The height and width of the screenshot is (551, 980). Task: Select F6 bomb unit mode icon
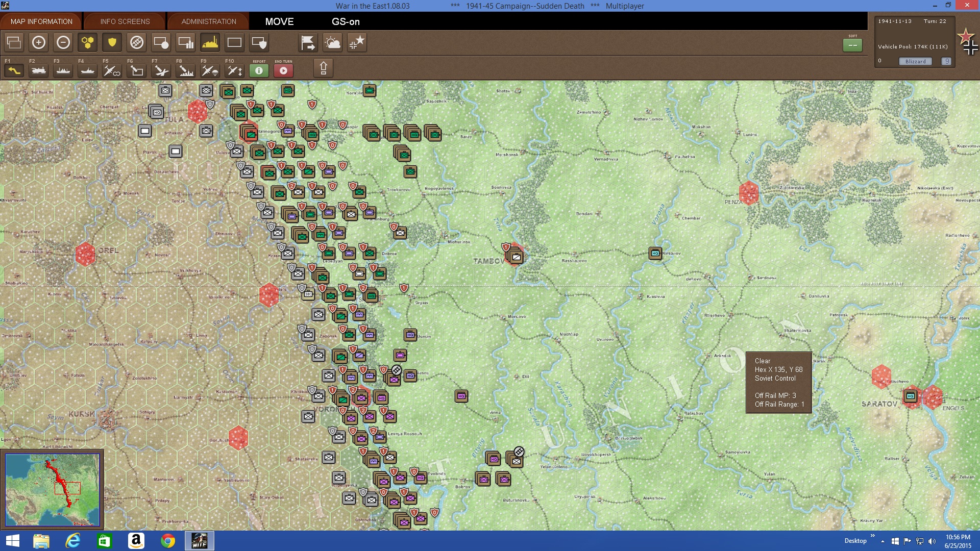click(x=136, y=70)
